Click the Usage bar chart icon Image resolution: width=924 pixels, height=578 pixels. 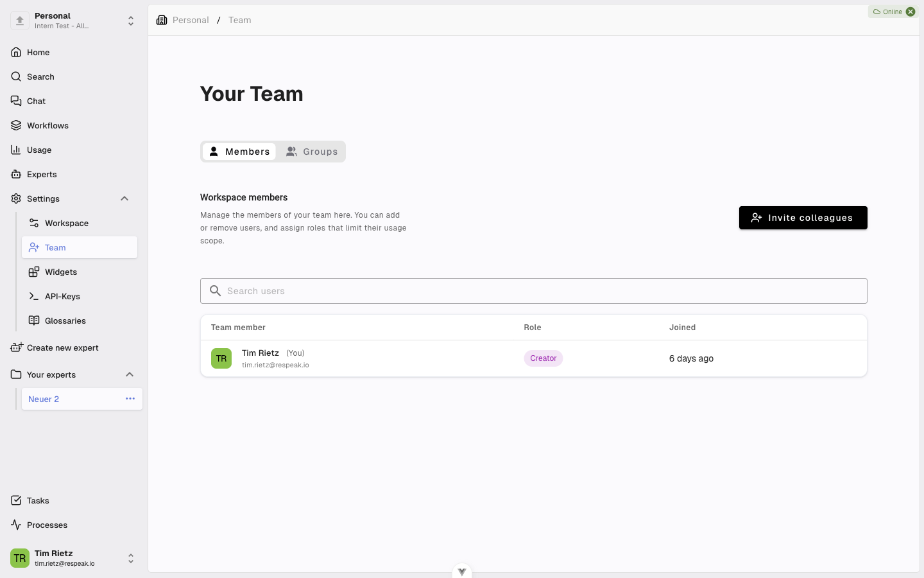click(16, 150)
